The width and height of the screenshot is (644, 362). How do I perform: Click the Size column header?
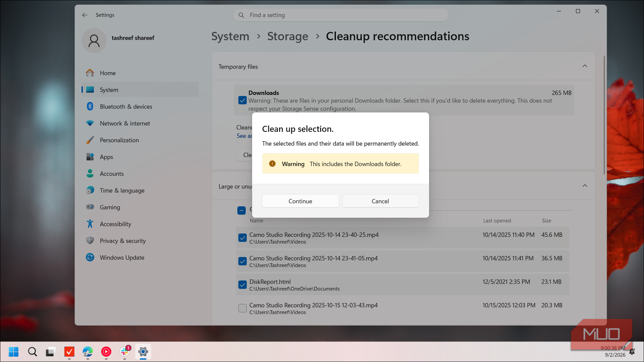[546, 220]
